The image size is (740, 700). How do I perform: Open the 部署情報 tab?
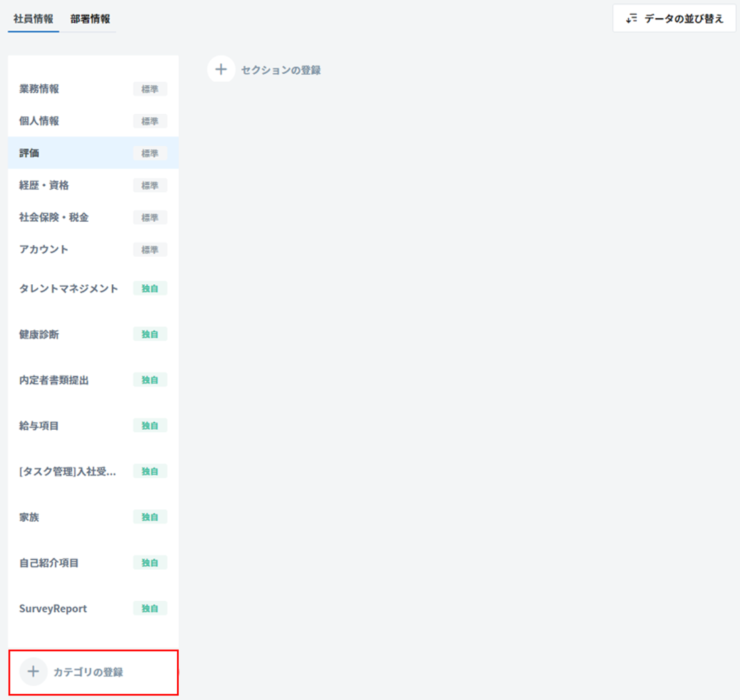(x=90, y=18)
